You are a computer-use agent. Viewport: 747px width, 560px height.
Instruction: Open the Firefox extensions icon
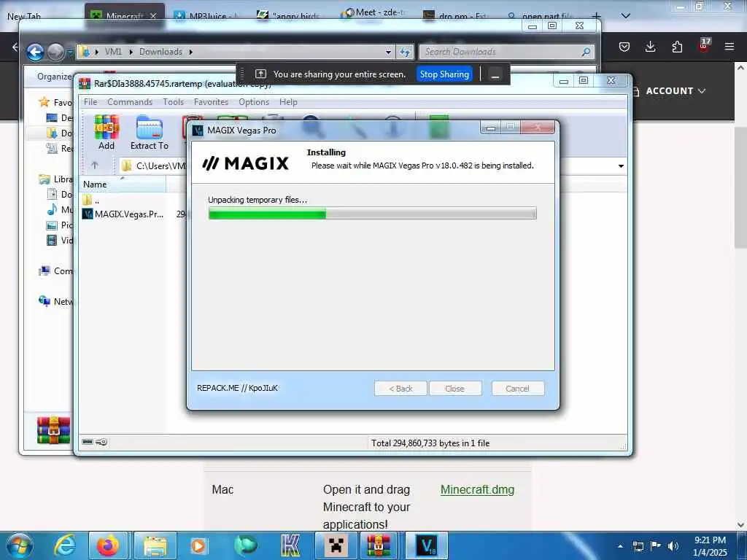pos(677,47)
